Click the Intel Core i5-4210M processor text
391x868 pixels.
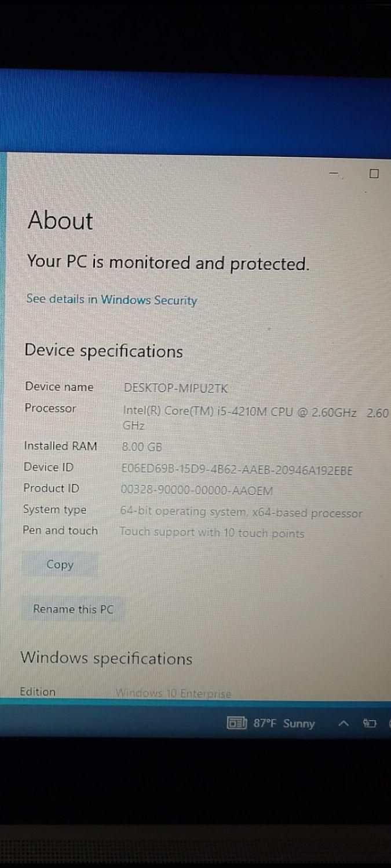tap(255, 418)
